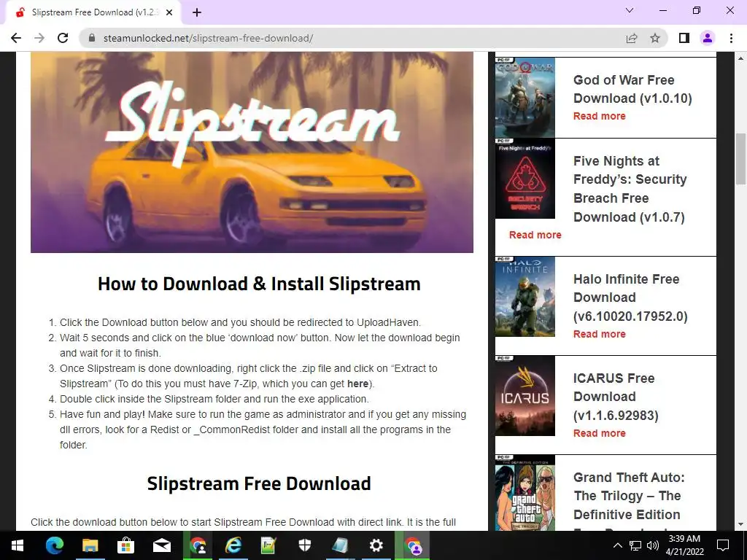747x560 pixels.
Task: Bookmark this page with the star icon
Action: click(655, 38)
